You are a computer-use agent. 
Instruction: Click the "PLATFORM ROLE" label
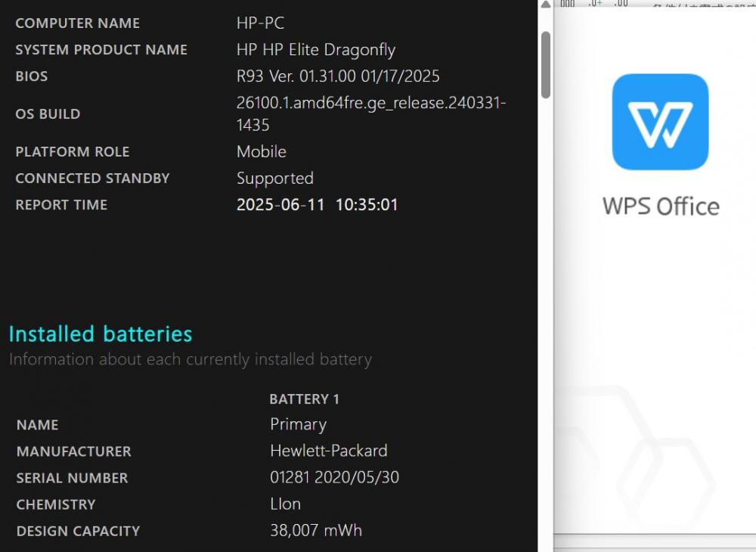73,152
